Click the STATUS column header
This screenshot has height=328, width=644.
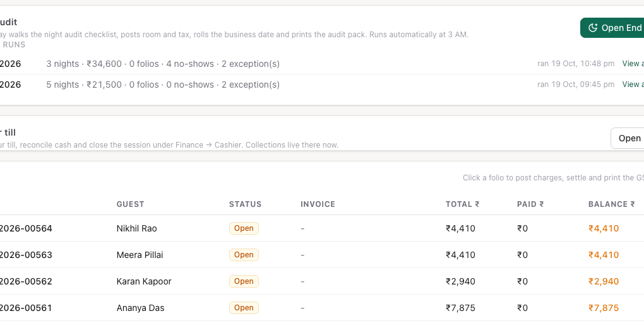pos(245,204)
